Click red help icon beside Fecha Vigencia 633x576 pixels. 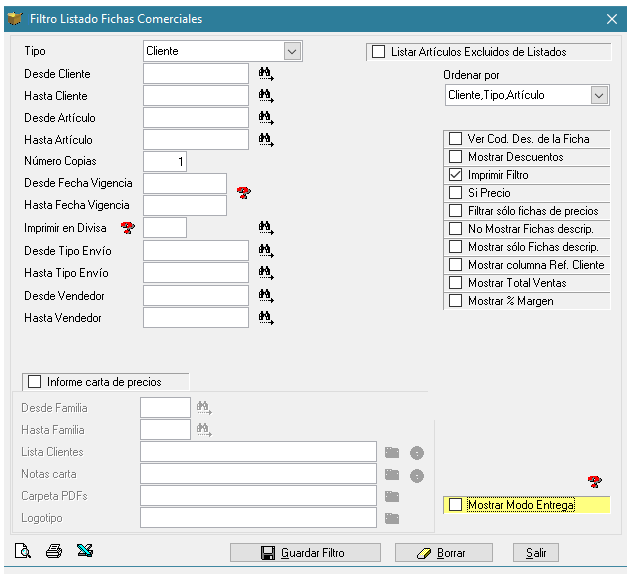point(243,193)
